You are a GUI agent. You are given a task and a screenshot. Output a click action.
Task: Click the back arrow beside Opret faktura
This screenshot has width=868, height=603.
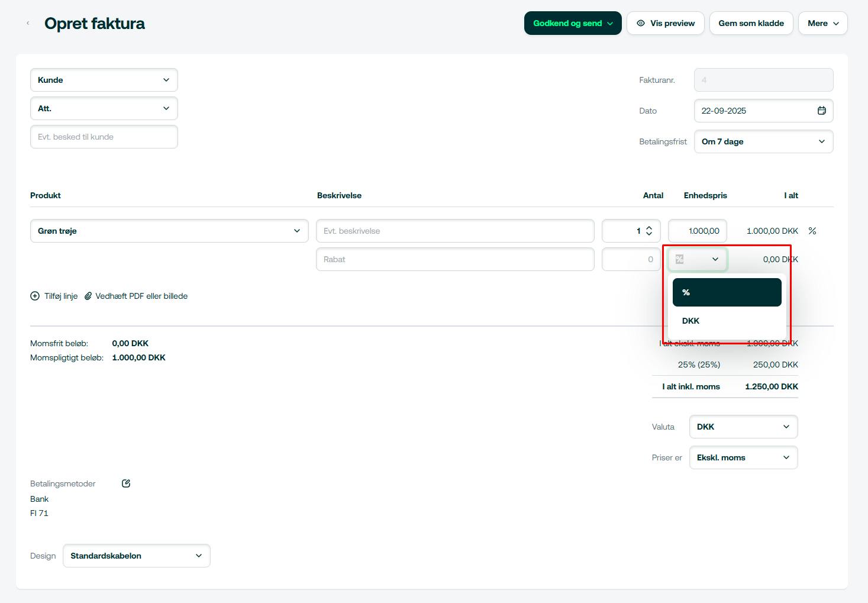[28, 23]
